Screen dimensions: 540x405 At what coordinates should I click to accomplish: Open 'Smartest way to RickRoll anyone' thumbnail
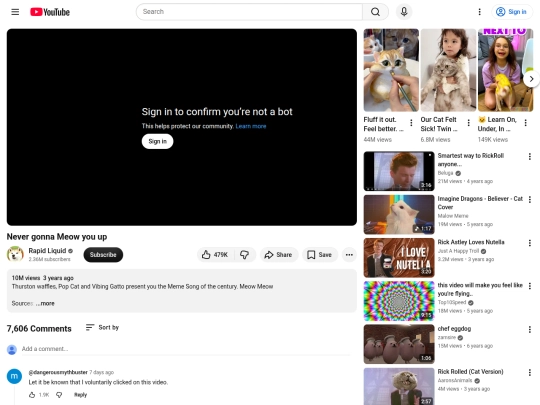[399, 171]
